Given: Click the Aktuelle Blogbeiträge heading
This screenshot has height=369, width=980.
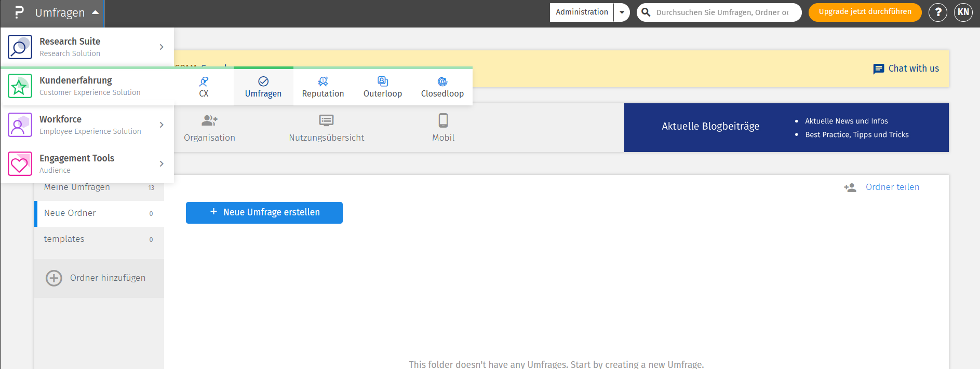Looking at the screenshot, I should click(x=710, y=126).
